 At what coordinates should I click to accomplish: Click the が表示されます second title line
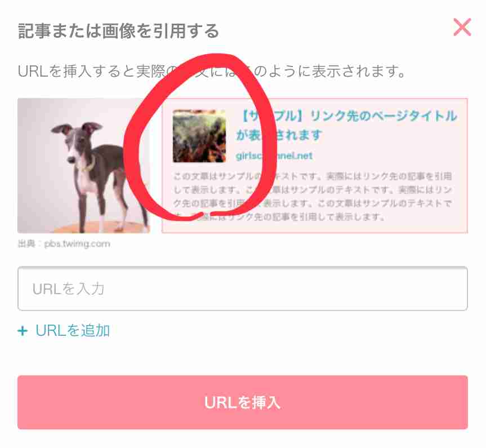click(279, 135)
